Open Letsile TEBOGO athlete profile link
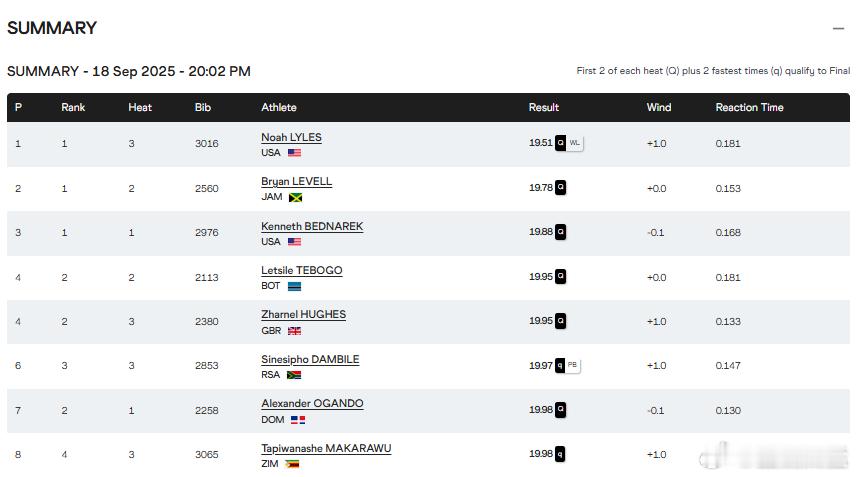Screen dimensions: 857x477 [x=302, y=270]
